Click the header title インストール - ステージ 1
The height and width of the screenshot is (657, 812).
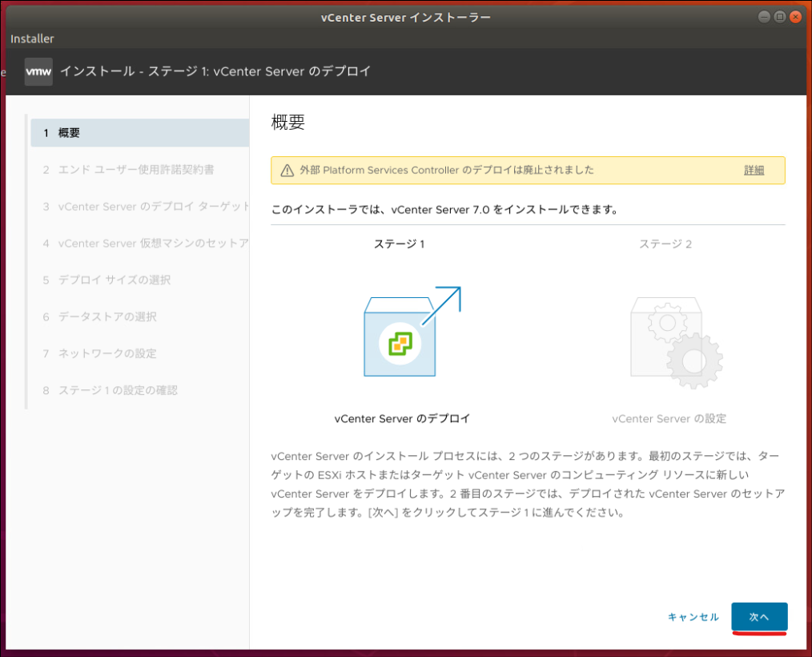215,71
